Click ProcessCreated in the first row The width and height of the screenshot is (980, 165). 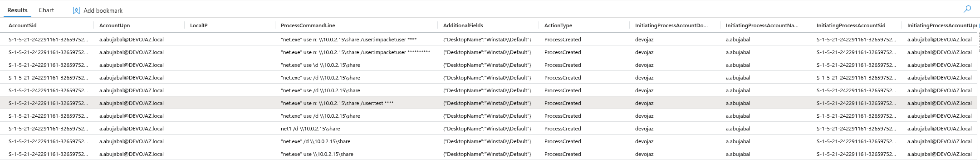point(563,40)
